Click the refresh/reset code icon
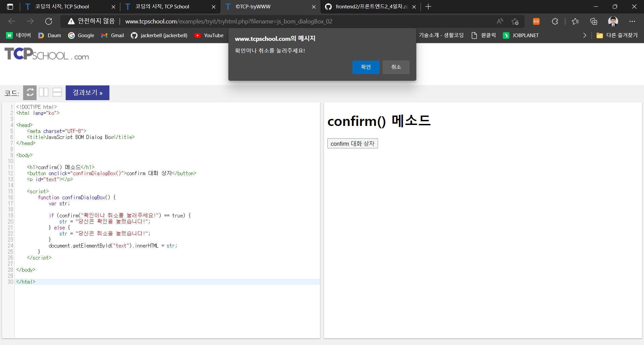This screenshot has width=644, height=345. click(x=30, y=92)
